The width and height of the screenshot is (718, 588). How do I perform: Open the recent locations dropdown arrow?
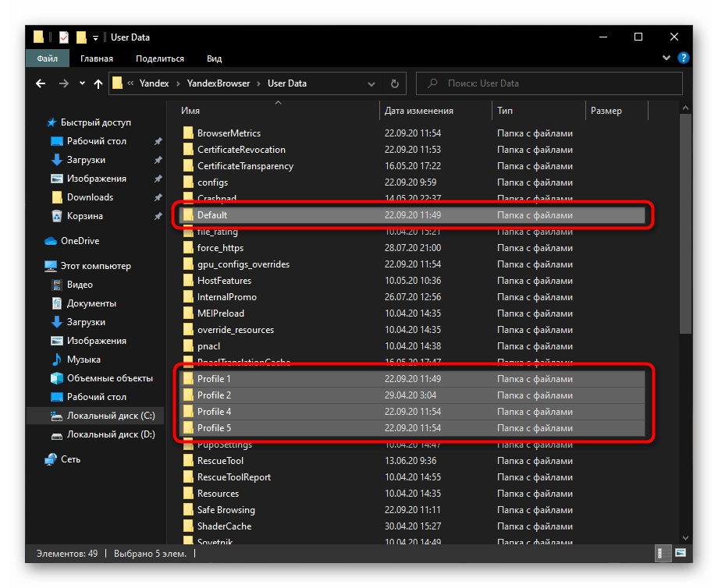(x=81, y=83)
